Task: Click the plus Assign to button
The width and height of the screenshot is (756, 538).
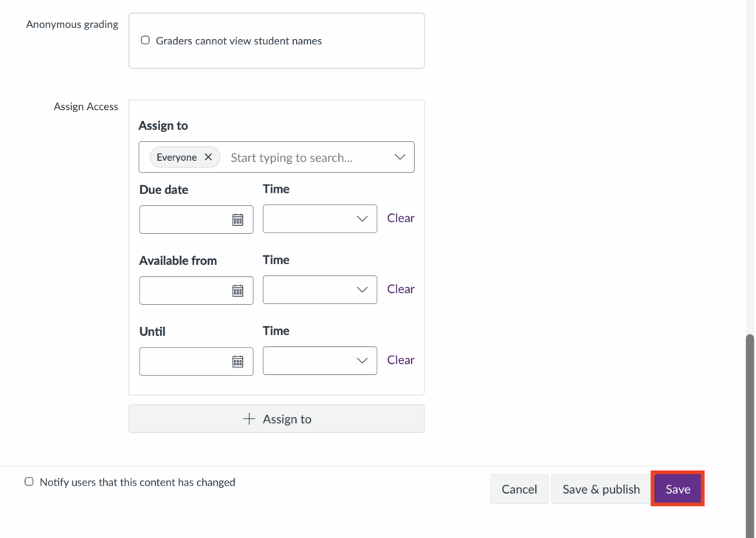Action: pyautogui.click(x=276, y=418)
